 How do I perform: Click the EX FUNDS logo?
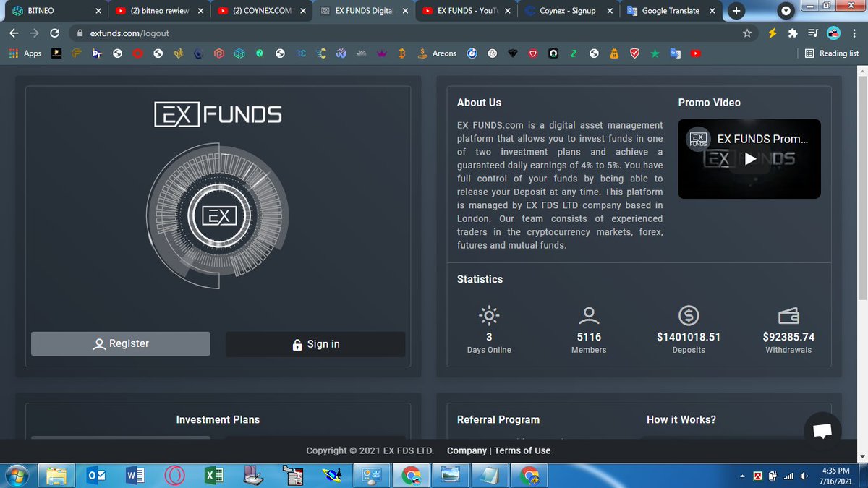pyautogui.click(x=218, y=115)
